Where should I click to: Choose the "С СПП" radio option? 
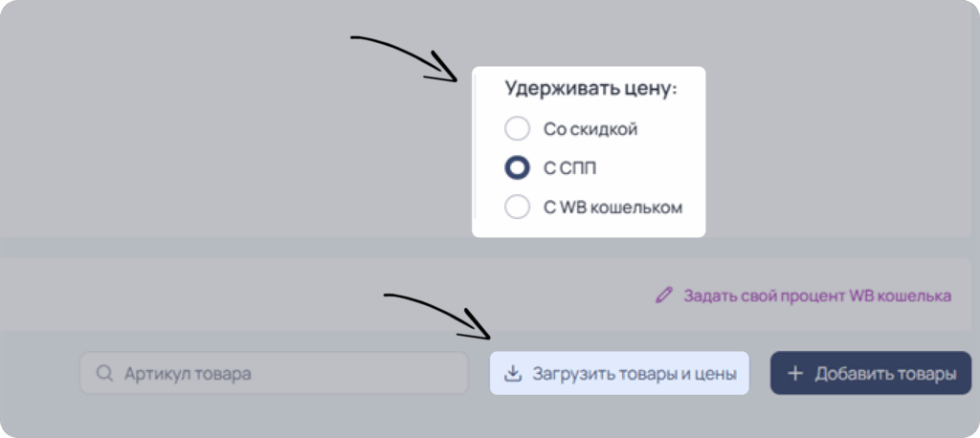pyautogui.click(x=517, y=168)
